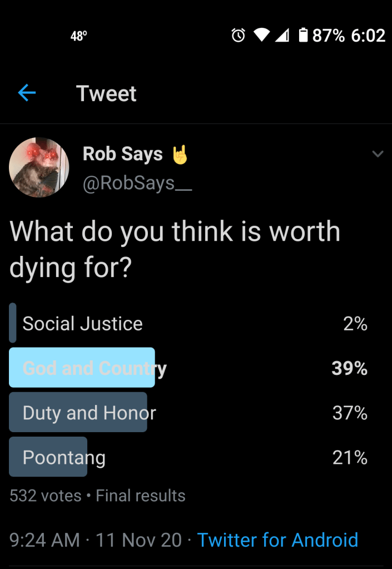Viewport: 392px width, 569px height.
Task: Select the Duty and Honor poll option
Action: click(x=89, y=413)
